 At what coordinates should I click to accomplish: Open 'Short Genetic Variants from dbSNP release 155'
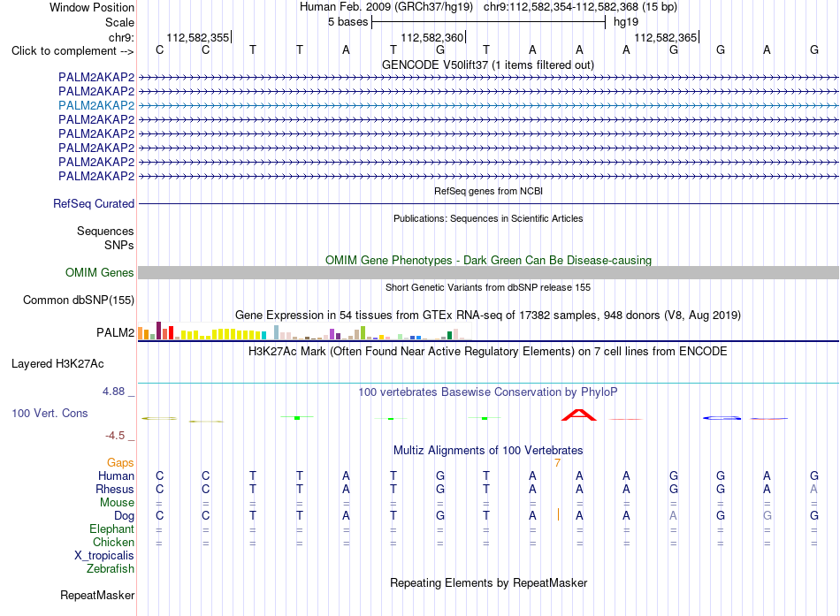click(488, 287)
